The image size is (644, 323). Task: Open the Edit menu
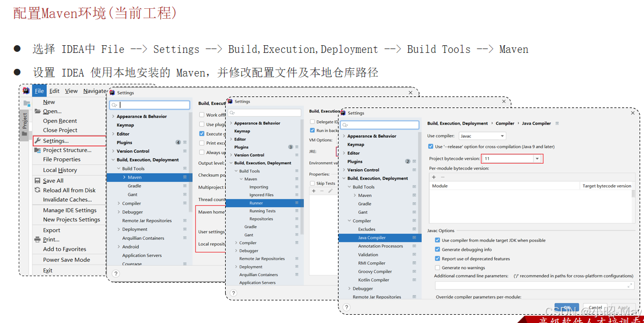pos(54,91)
